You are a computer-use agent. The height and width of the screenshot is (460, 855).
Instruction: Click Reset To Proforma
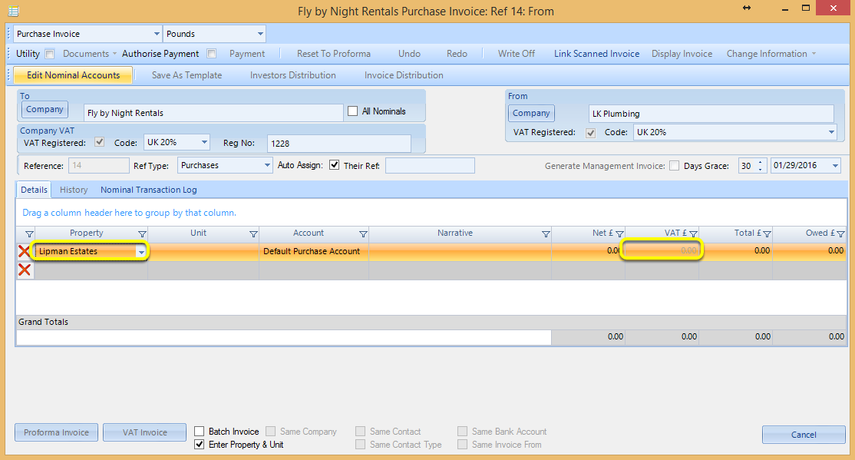tap(334, 53)
